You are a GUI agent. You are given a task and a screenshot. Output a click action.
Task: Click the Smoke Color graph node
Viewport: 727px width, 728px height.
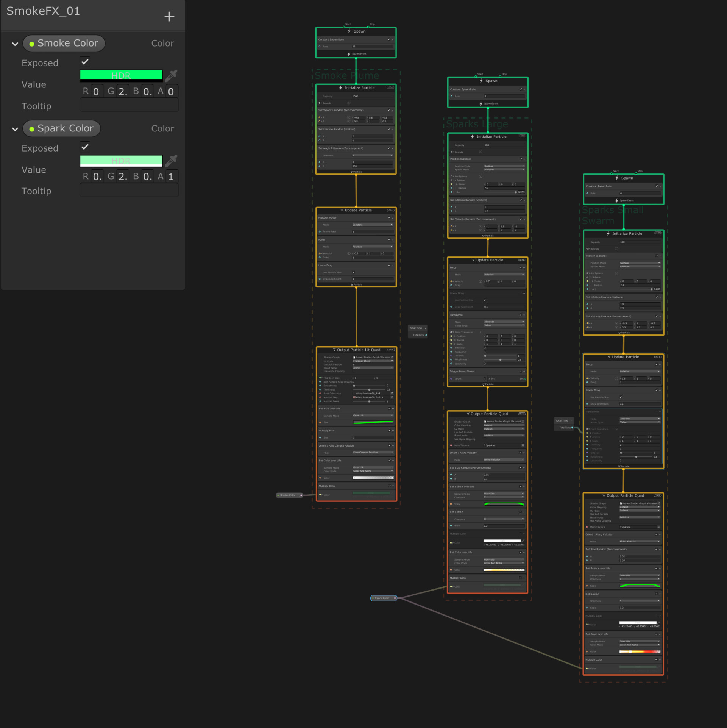(x=289, y=495)
